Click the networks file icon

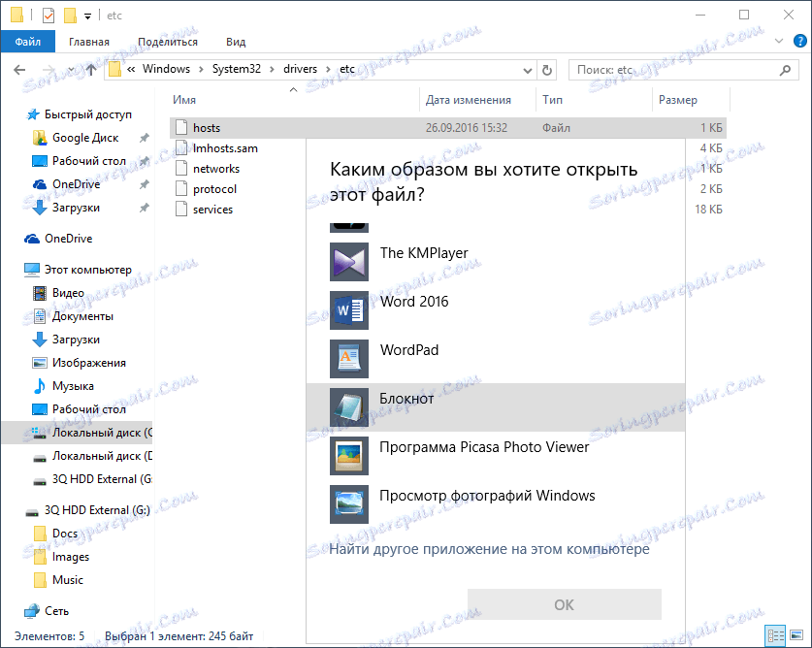click(x=181, y=169)
